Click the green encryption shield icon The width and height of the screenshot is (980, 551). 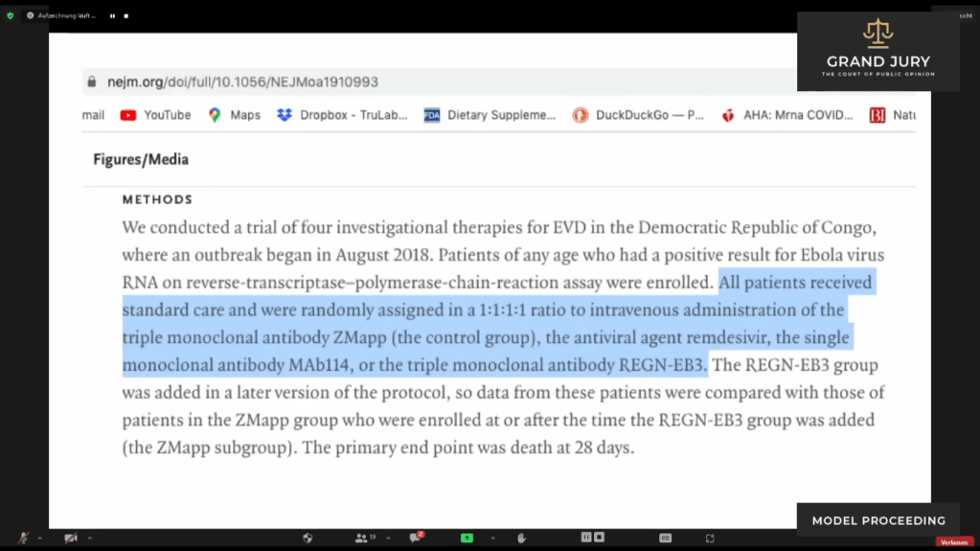pos(11,15)
